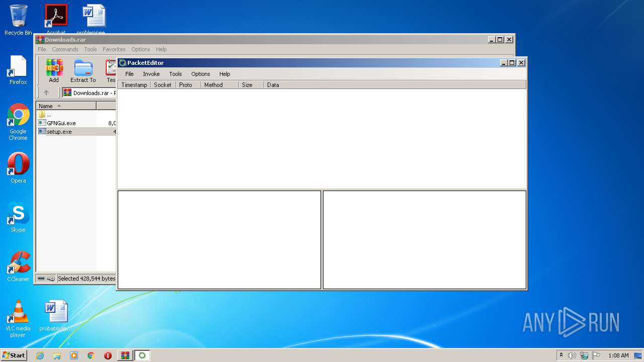Open the volume control in tray
Screen dimensions: 644x362
[572, 355]
